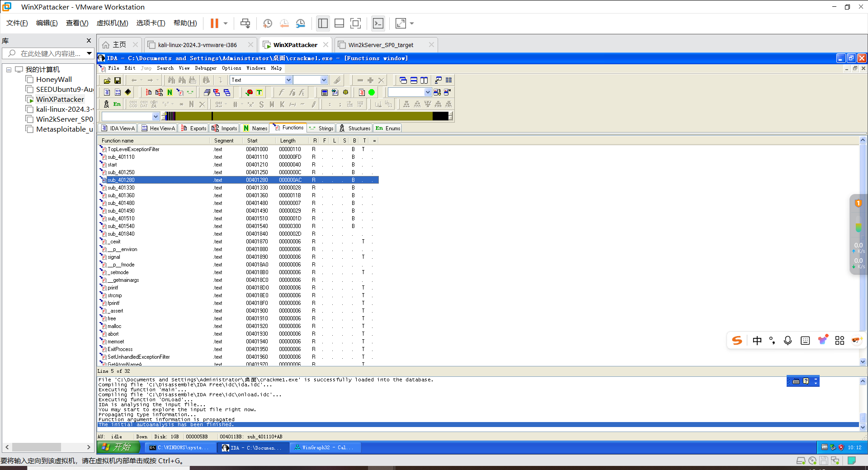Click the Open file icon in IDA toolbar
Screen dimensions: 868x470
tap(107, 81)
